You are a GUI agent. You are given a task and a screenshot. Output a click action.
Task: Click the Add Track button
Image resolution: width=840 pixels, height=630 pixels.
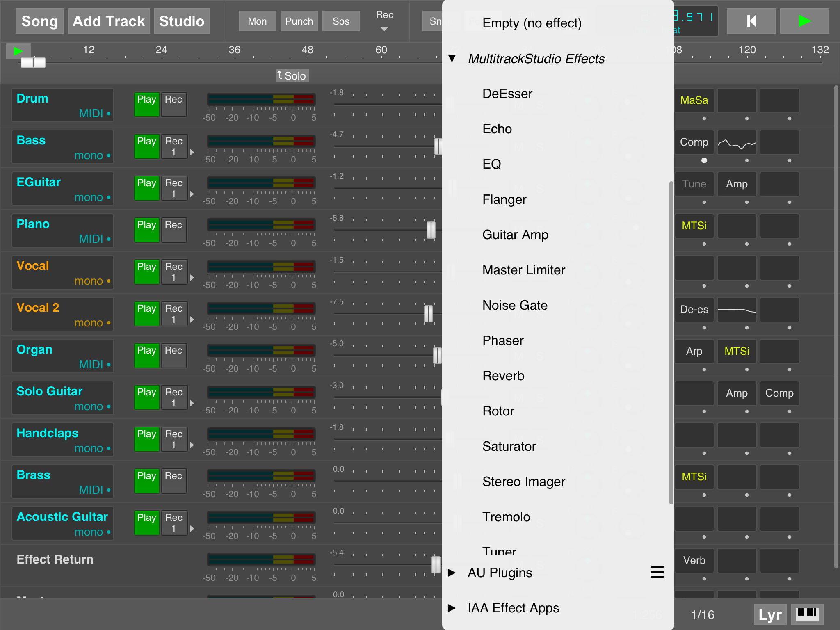click(109, 21)
